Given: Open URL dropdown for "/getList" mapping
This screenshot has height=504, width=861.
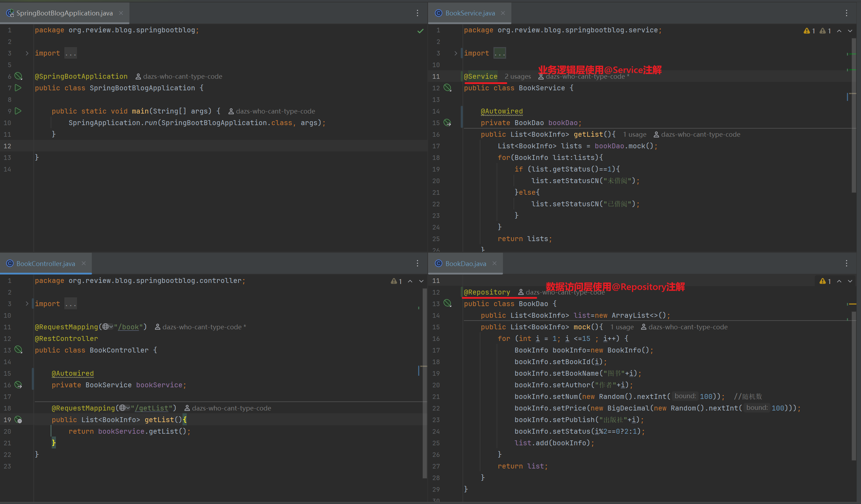Looking at the screenshot, I should (x=125, y=408).
